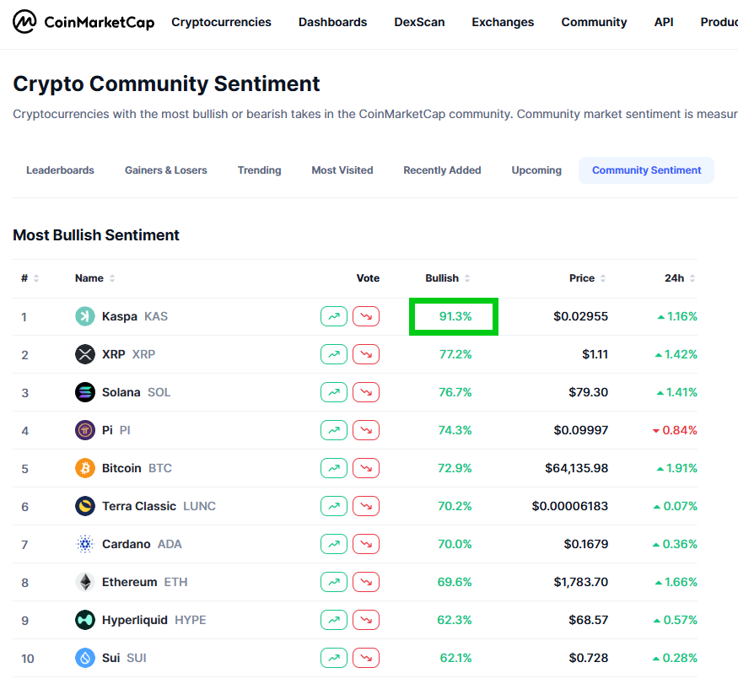Click the CoinMarketCap logo
Image resolution: width=738 pixels, height=700 pixels.
(83, 22)
